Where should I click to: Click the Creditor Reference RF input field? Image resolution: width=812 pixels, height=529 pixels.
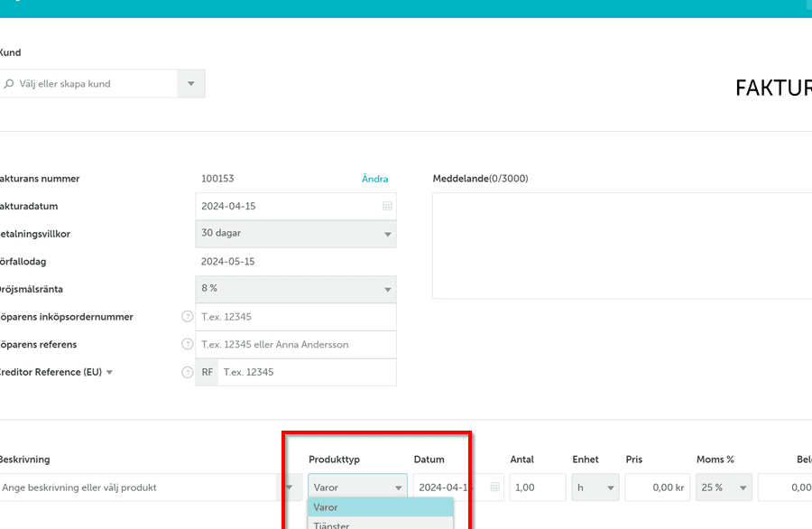coord(307,372)
